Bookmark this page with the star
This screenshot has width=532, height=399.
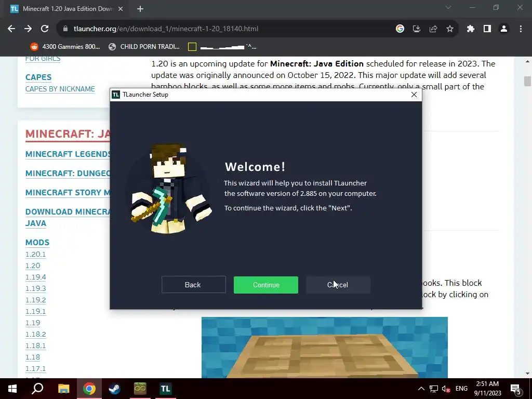tap(450, 29)
